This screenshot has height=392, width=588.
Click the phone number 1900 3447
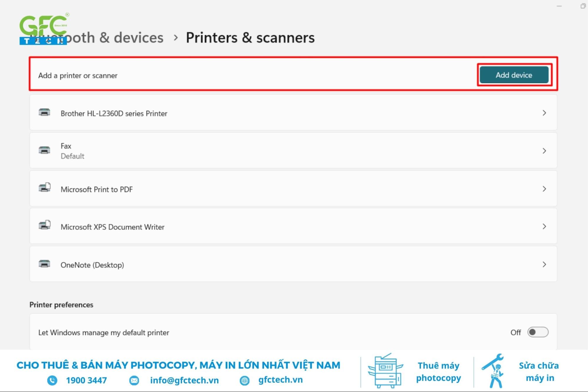(86, 380)
